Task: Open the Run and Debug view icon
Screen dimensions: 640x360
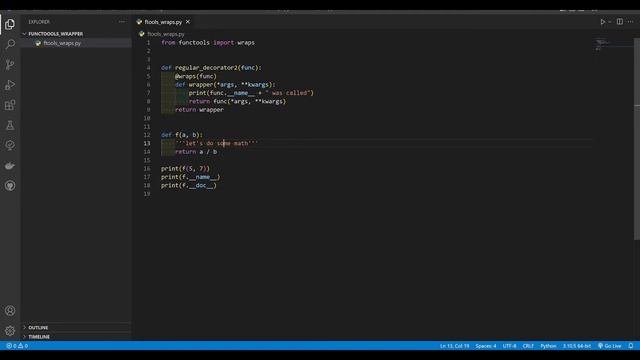Action: pyautogui.click(x=10, y=85)
